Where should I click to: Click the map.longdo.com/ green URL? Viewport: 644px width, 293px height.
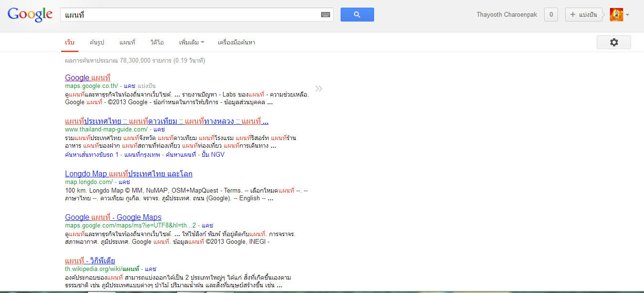click(89, 182)
